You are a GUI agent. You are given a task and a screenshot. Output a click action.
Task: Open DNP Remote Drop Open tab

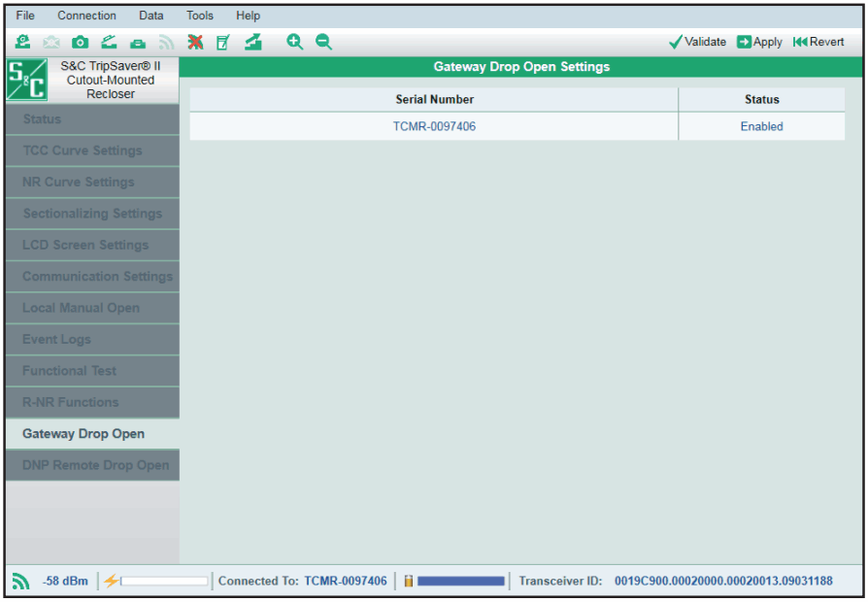point(92,465)
